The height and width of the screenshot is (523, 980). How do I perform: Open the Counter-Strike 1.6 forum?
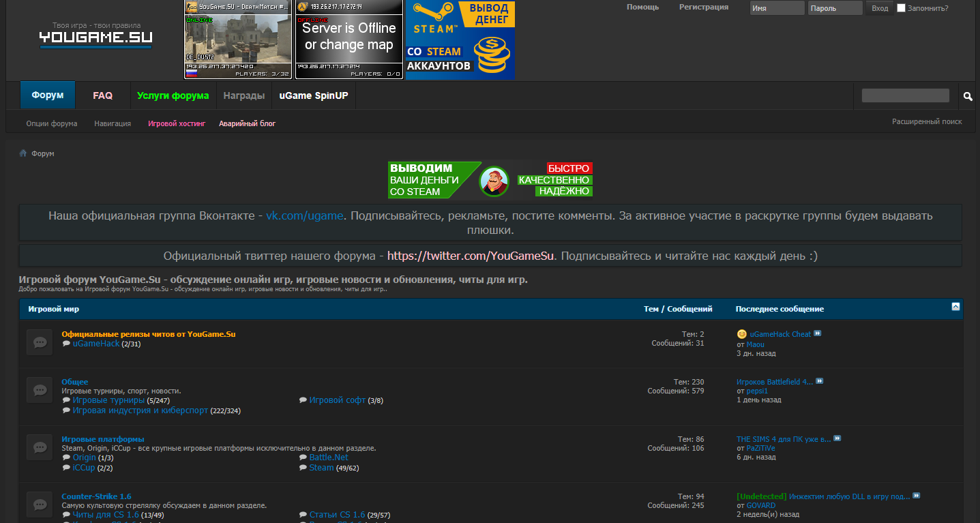coord(96,496)
